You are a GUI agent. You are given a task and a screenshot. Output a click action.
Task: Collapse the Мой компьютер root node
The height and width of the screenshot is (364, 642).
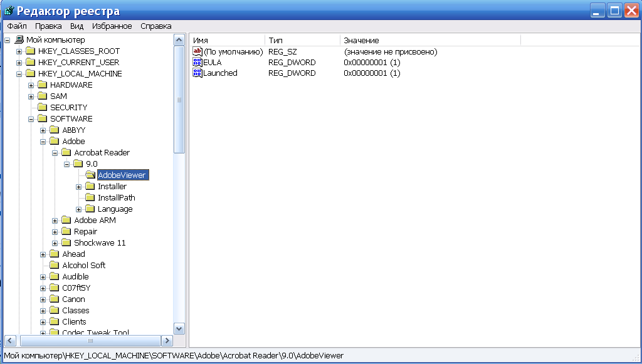pyautogui.click(x=8, y=41)
